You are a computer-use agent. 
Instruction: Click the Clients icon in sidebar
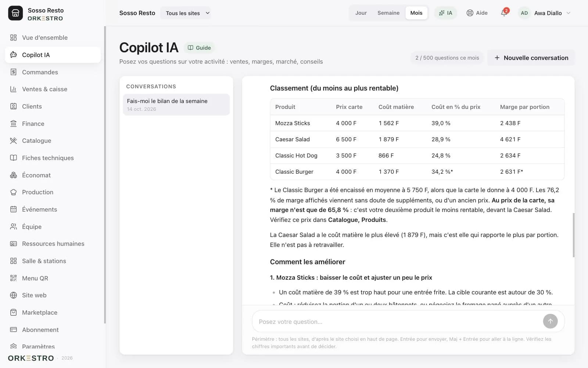click(14, 106)
